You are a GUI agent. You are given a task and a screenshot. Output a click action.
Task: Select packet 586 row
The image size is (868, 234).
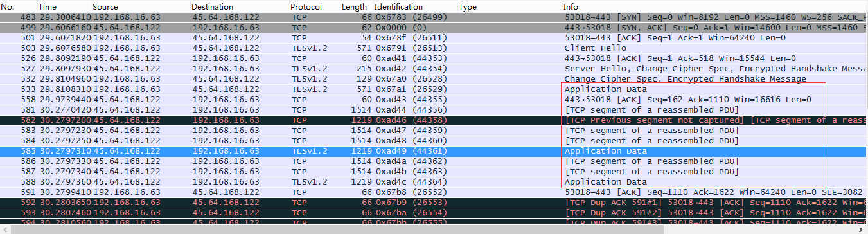[434, 161]
